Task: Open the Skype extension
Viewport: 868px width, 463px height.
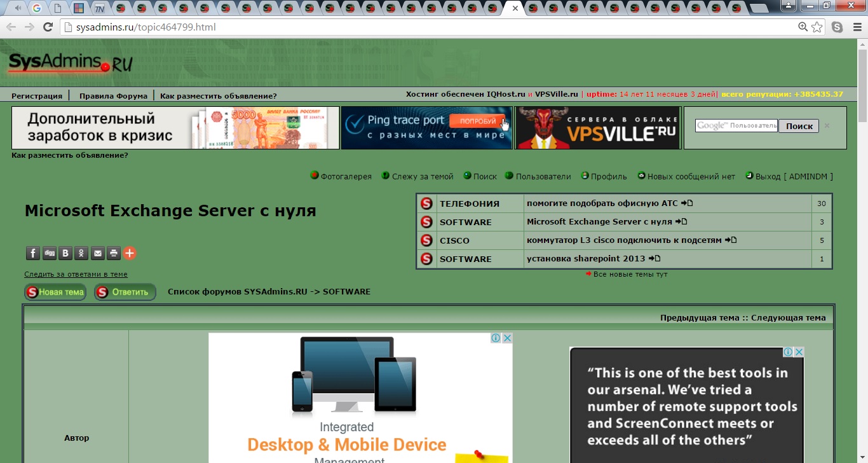Action: [x=837, y=27]
